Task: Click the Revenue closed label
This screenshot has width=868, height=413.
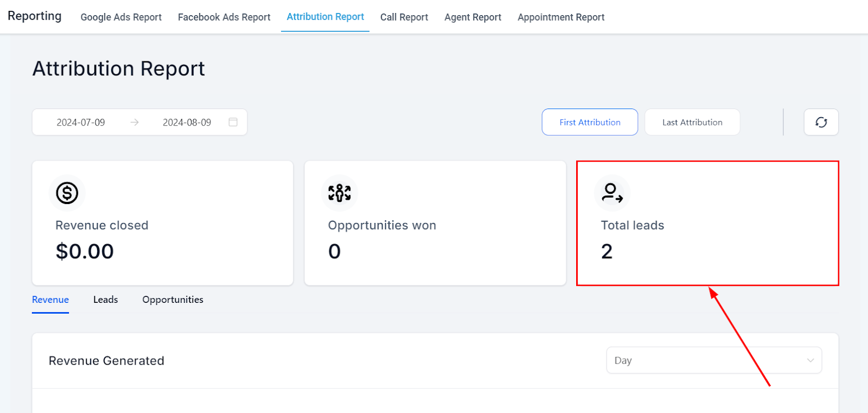Action: (x=102, y=225)
